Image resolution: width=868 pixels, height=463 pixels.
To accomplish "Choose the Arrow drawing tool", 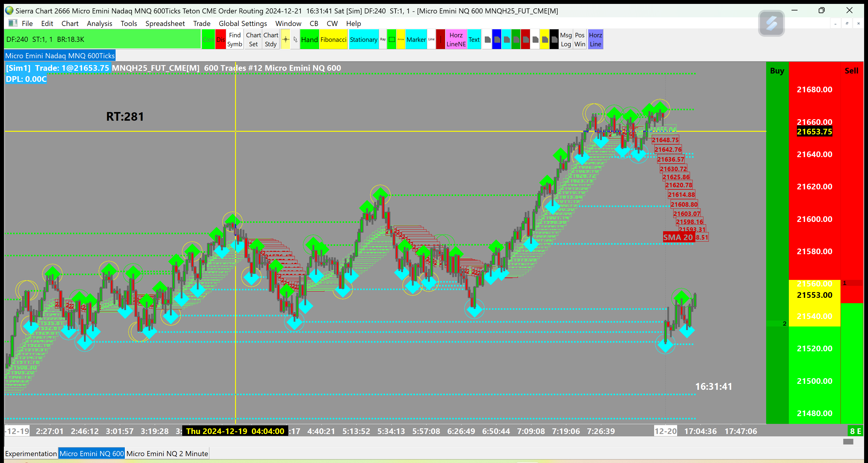I will pyautogui.click(x=401, y=39).
